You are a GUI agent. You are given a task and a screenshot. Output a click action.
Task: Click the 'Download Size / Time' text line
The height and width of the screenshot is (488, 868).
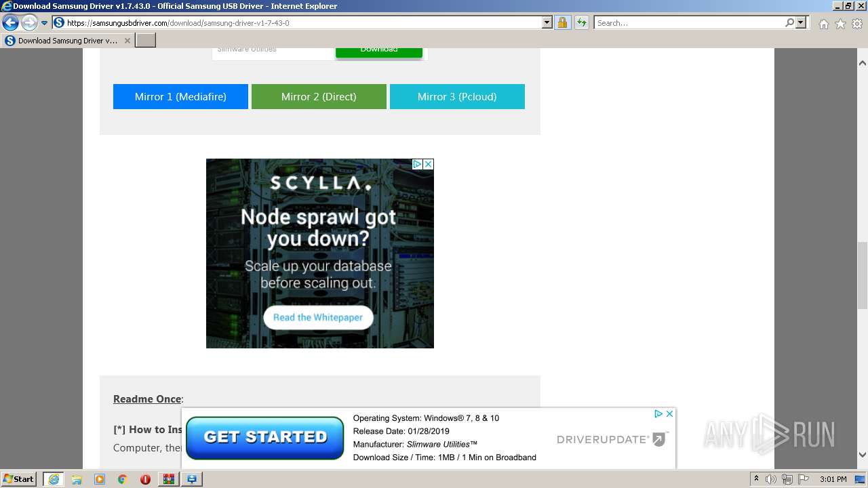coord(444,457)
